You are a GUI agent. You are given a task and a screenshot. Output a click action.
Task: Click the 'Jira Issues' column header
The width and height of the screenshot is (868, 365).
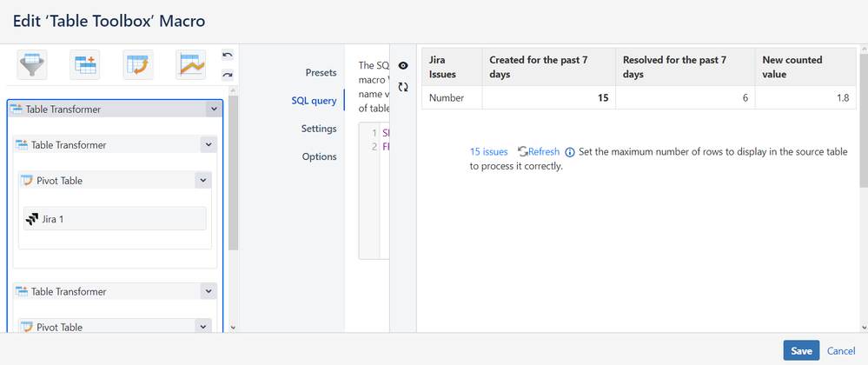(453, 66)
